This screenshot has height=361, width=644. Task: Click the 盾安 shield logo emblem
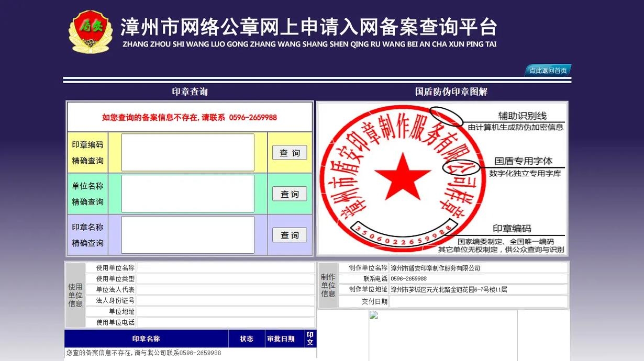(x=90, y=31)
